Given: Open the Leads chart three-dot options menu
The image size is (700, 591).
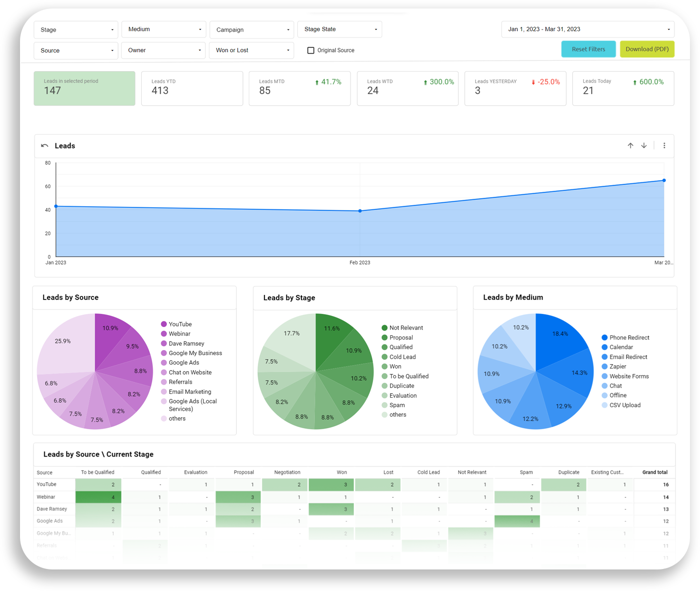Looking at the screenshot, I should click(x=664, y=145).
